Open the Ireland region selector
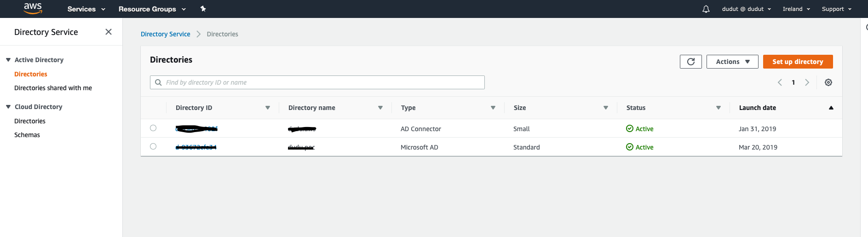The width and height of the screenshot is (868, 237). 796,9
